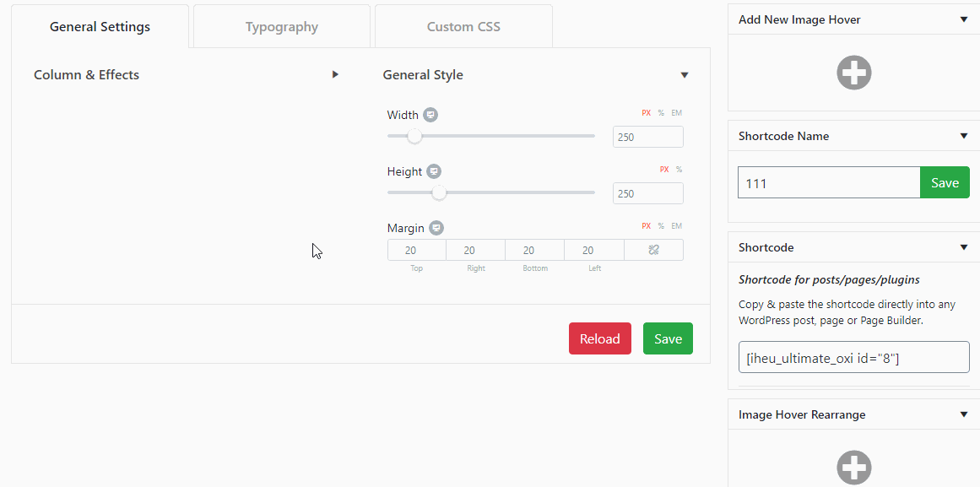The image size is (980, 487).
Task: Expand the Column & Effects section
Action: click(x=335, y=75)
